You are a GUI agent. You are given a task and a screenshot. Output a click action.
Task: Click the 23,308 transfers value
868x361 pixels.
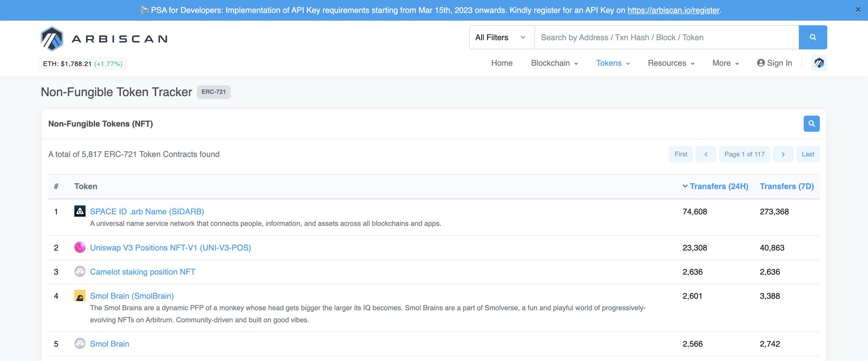pos(695,247)
